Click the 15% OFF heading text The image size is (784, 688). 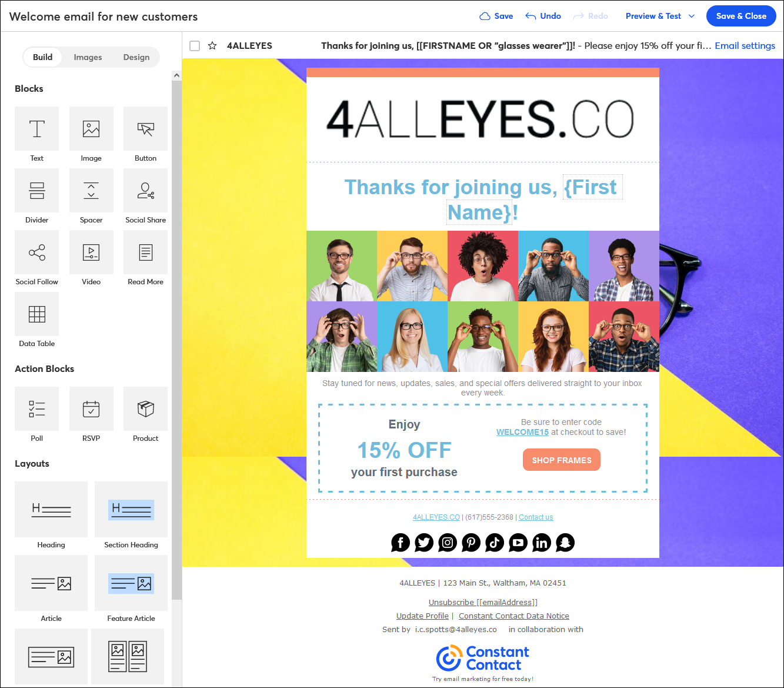404,450
